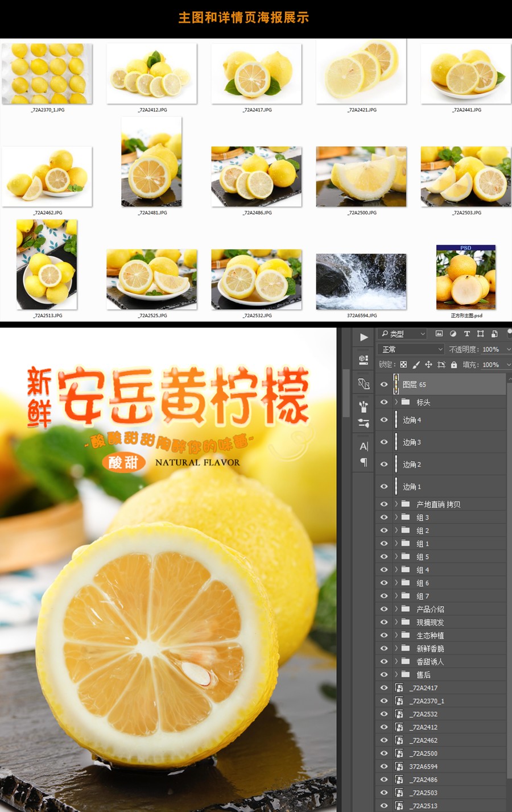Select the _72A2513.JPG thumbnail

point(47,264)
